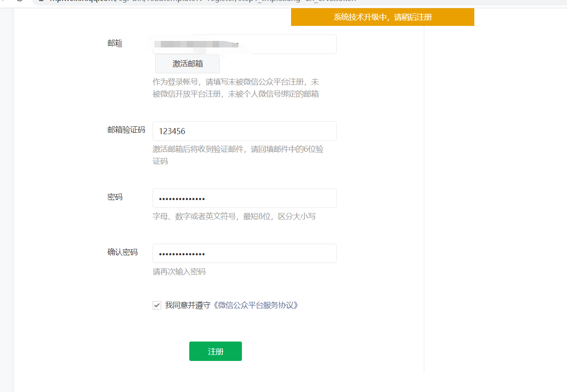Click the hint 字母、数字或者英文符号 password rule

(x=234, y=216)
